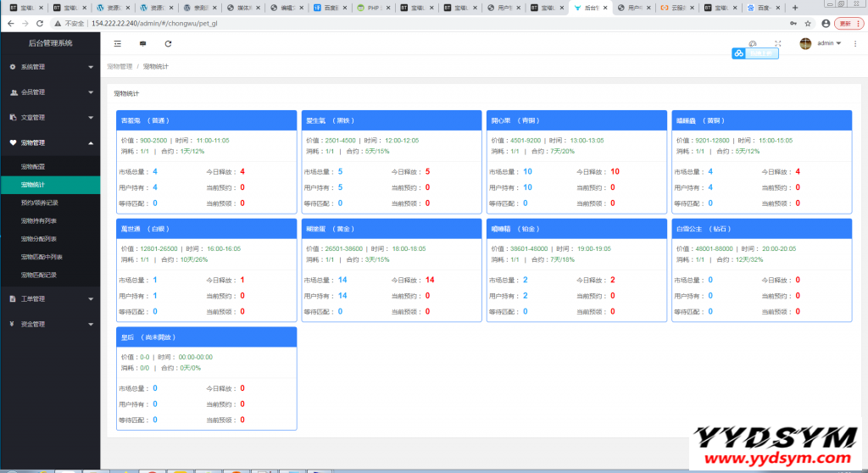This screenshot has width=868, height=473.
Task: Expand the 资金管理 sidebar menu
Action: (50, 324)
